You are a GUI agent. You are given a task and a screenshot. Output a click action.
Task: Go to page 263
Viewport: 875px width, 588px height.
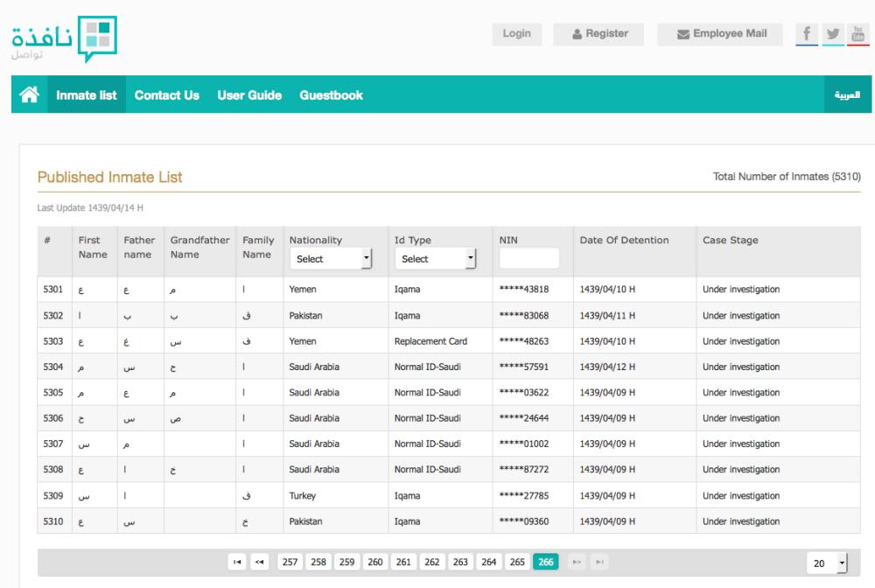[x=460, y=562]
